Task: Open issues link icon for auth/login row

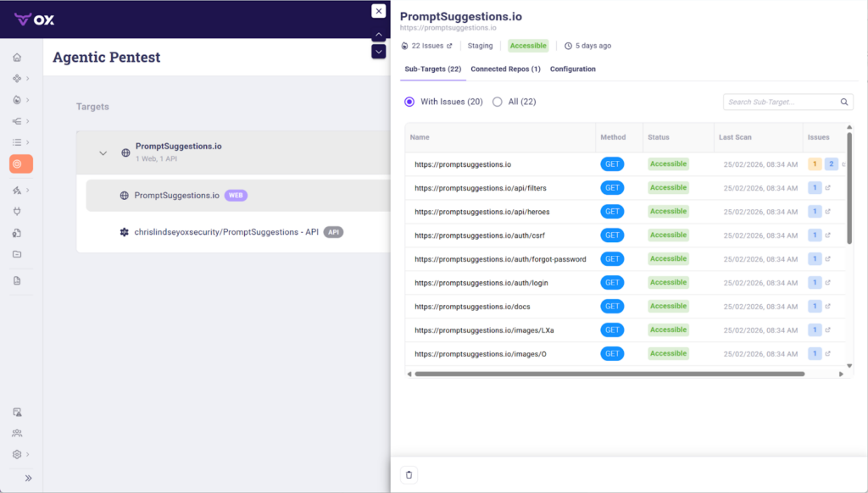Action: (x=828, y=282)
